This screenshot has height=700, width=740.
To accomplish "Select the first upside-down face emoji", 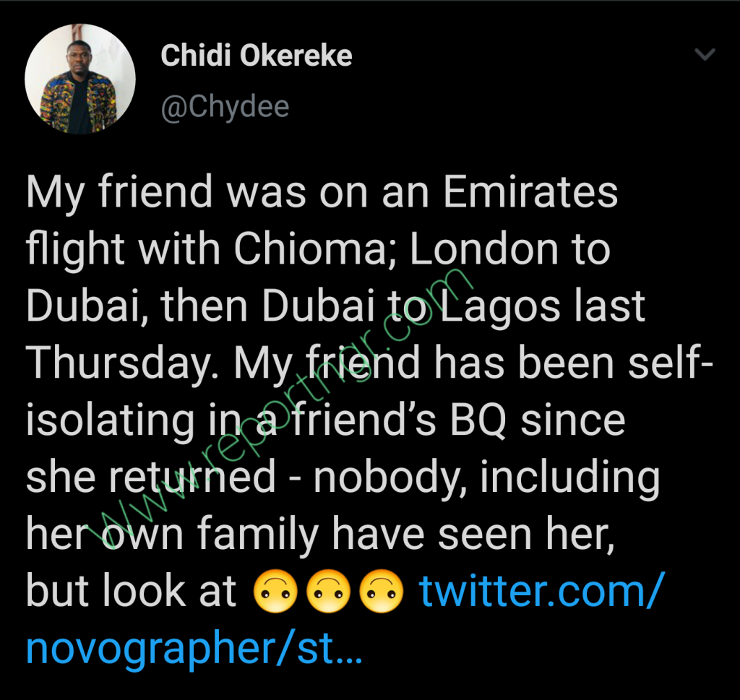I will click(x=275, y=591).
